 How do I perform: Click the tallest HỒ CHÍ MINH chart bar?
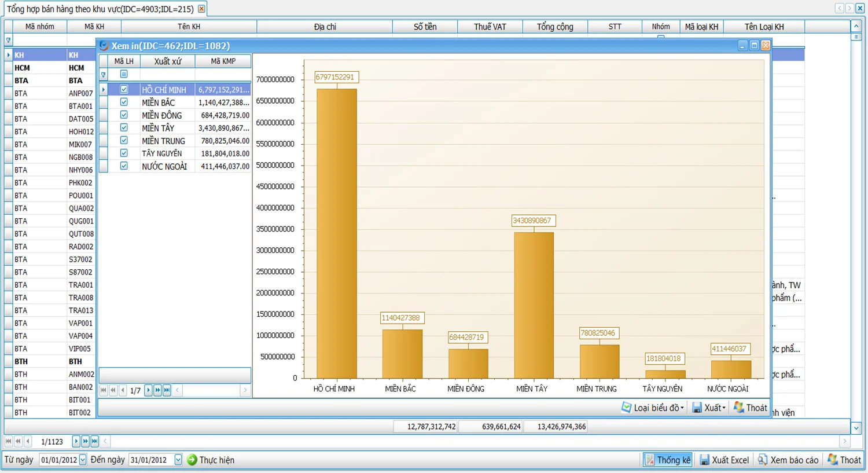336,232
